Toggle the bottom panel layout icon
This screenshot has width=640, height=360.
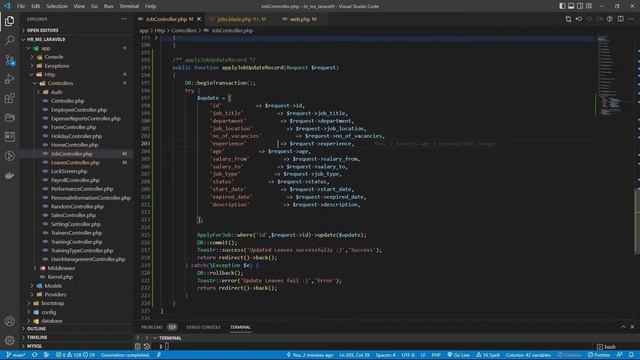(571, 6)
